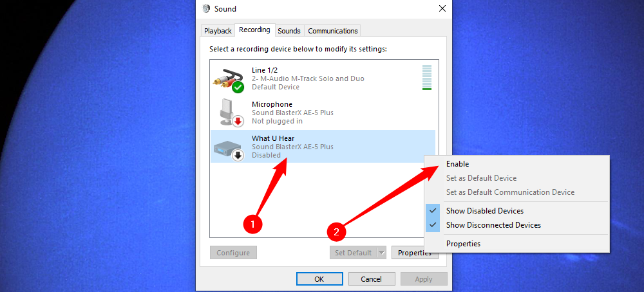Screen dimensions: 644x292
Task: Click the Cancel button
Action: click(371, 279)
